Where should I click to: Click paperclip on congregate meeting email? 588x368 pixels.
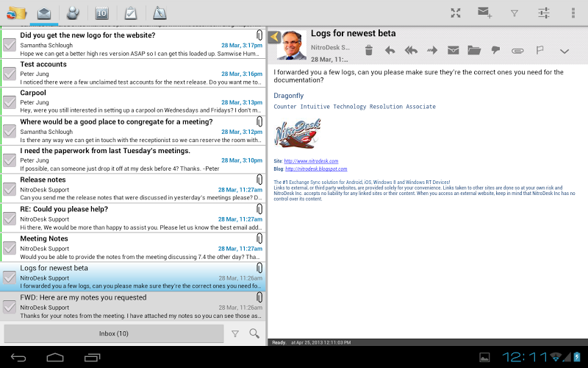tap(259, 121)
